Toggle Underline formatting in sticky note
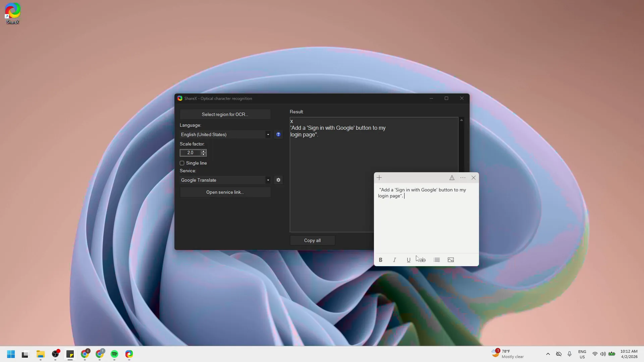 point(409,260)
